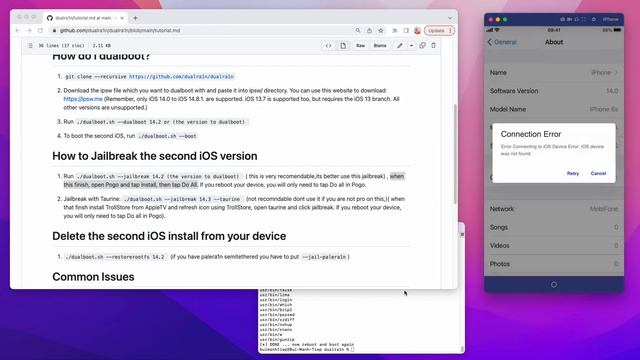Go back to General in iPhone settings
Image resolution: width=640 pixels, height=360 pixels.
(x=502, y=42)
